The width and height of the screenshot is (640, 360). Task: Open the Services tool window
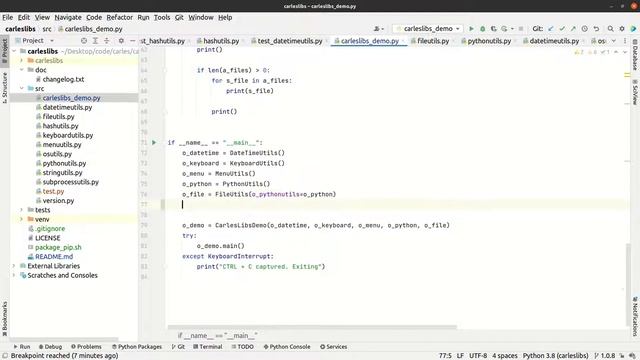(x=333, y=347)
